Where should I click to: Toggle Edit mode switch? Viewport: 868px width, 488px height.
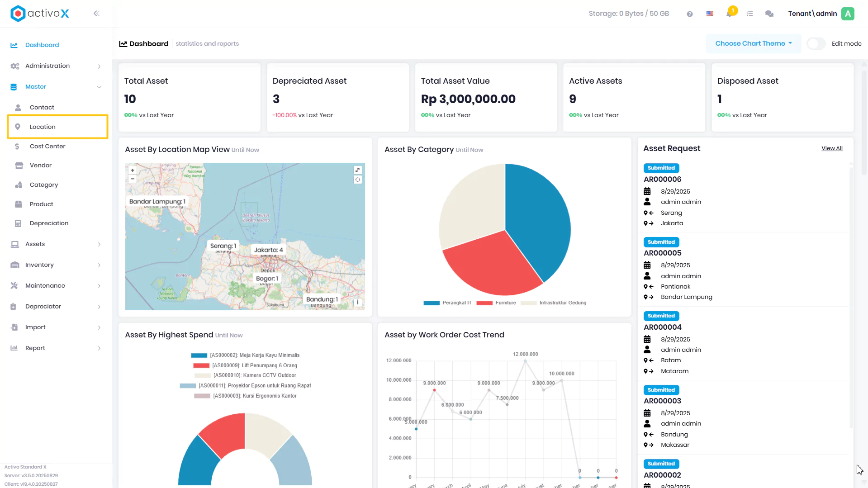(816, 44)
